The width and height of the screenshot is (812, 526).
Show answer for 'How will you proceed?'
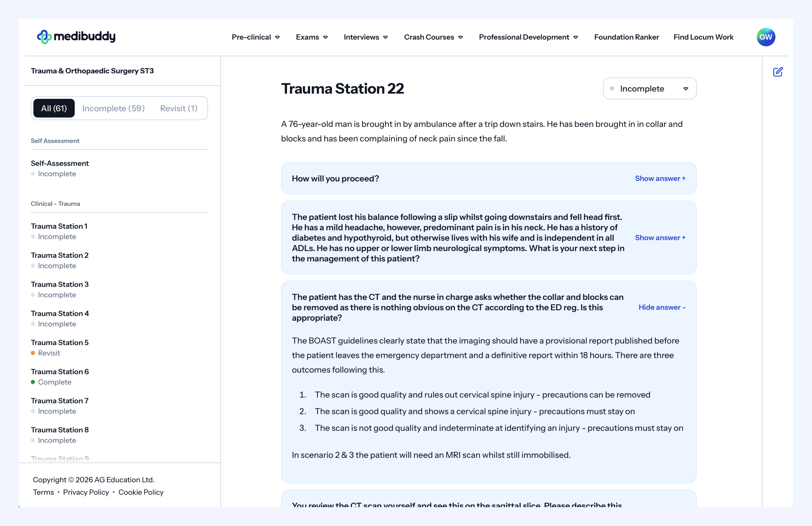click(x=660, y=178)
